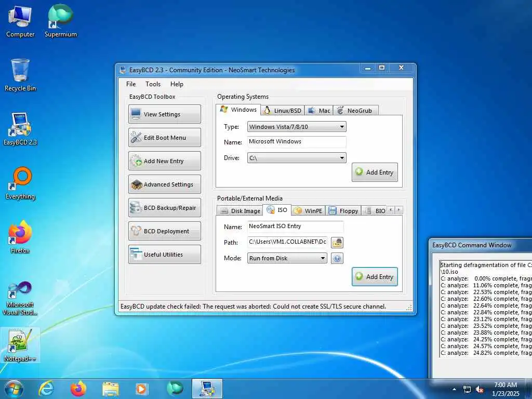This screenshot has width=532, height=399.
Task: Select EasyBCD 2.3 desktop shortcut
Action: pyautogui.click(x=20, y=129)
